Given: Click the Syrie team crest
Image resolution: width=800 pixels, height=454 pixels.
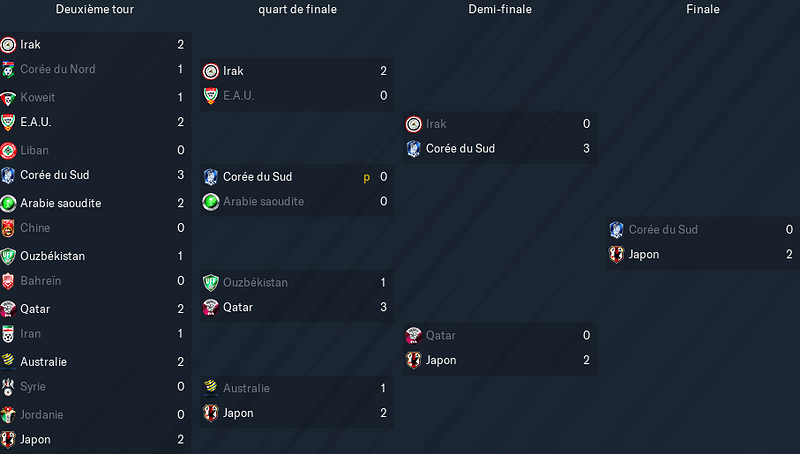Looking at the screenshot, I should (8, 387).
